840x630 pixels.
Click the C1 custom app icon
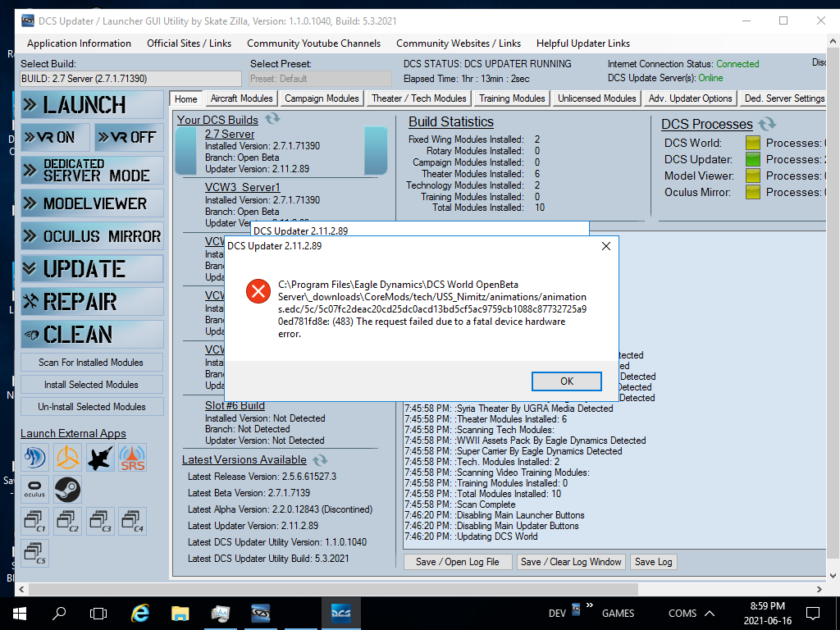click(34, 521)
